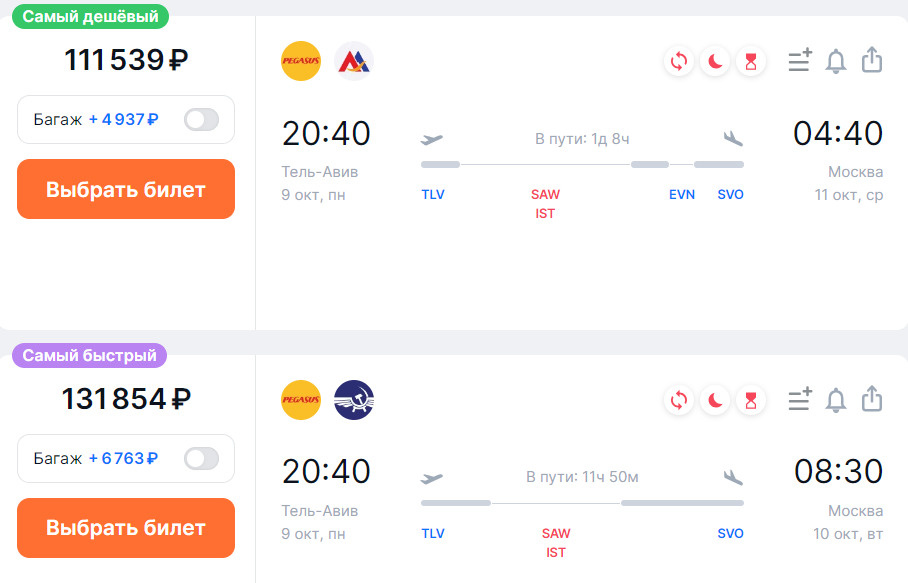Click the night layover moon icon on first ticket
Image resolution: width=908 pixels, height=583 pixels.
[715, 61]
